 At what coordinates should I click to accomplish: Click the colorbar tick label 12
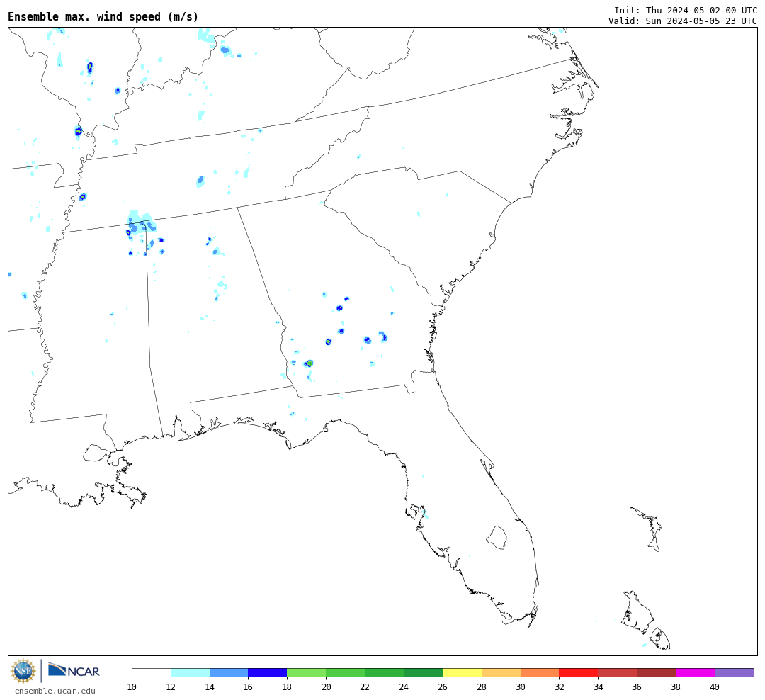tap(171, 687)
